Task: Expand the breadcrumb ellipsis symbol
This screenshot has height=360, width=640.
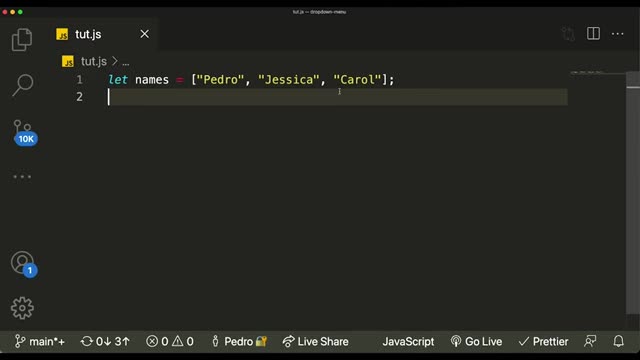Action: (126, 62)
